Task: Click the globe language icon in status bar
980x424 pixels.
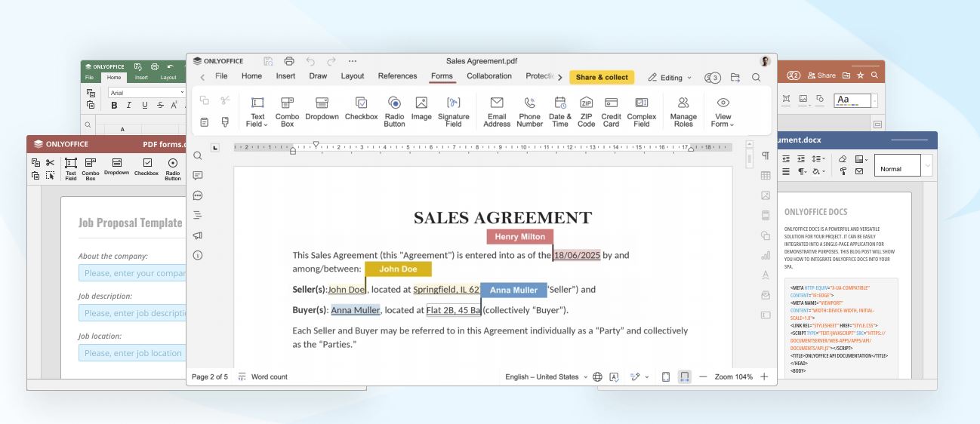Action: tap(597, 376)
